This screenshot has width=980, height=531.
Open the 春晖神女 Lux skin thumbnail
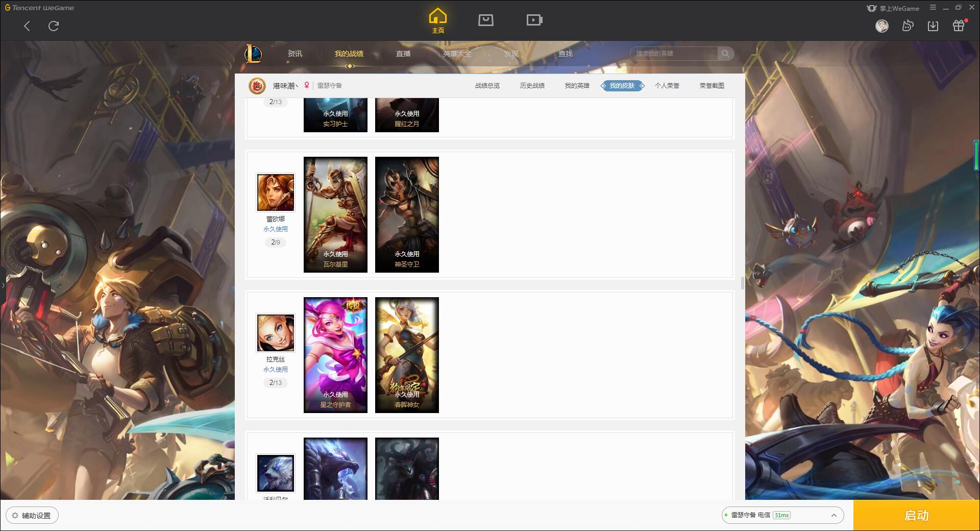(x=407, y=355)
